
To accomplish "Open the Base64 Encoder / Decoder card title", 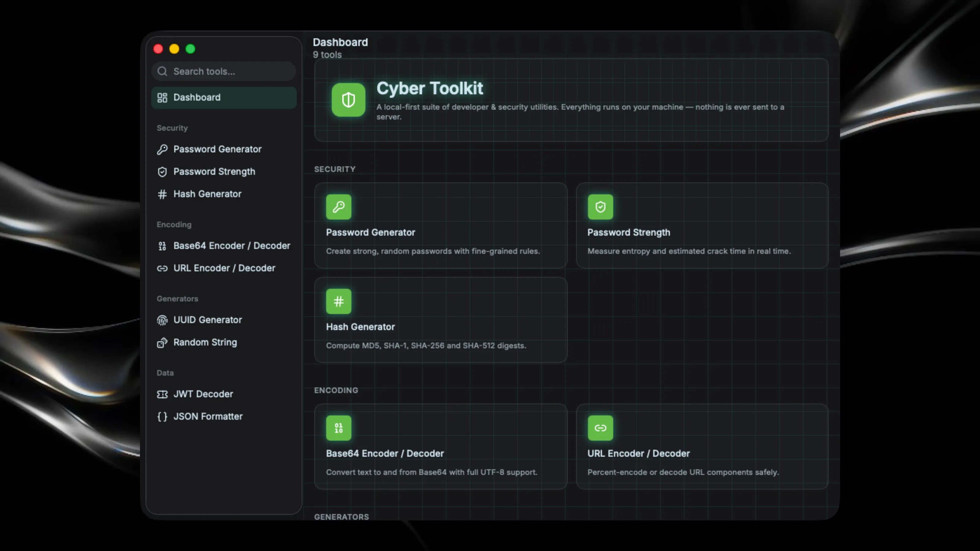I will point(385,454).
